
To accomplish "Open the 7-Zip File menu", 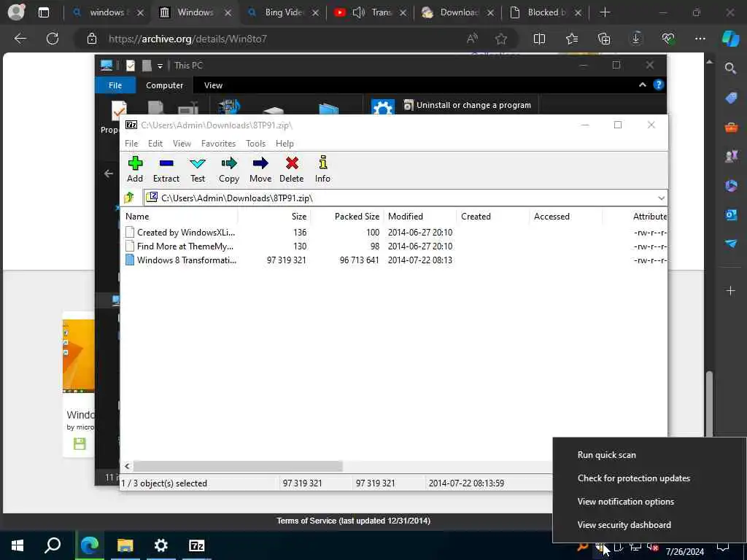I will [x=131, y=144].
